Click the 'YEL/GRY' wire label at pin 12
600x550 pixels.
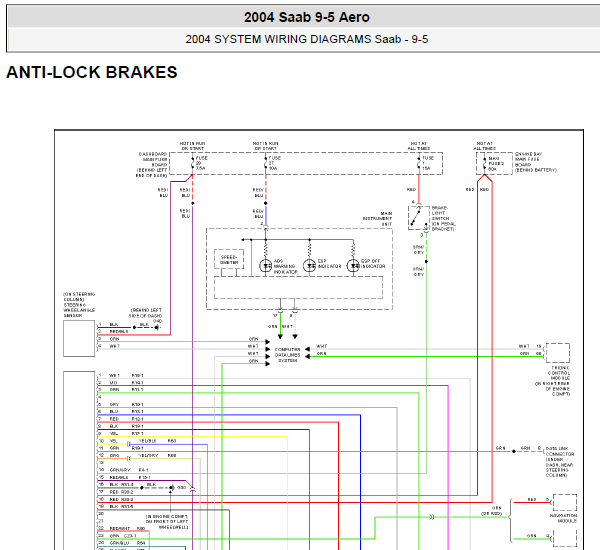148,455
